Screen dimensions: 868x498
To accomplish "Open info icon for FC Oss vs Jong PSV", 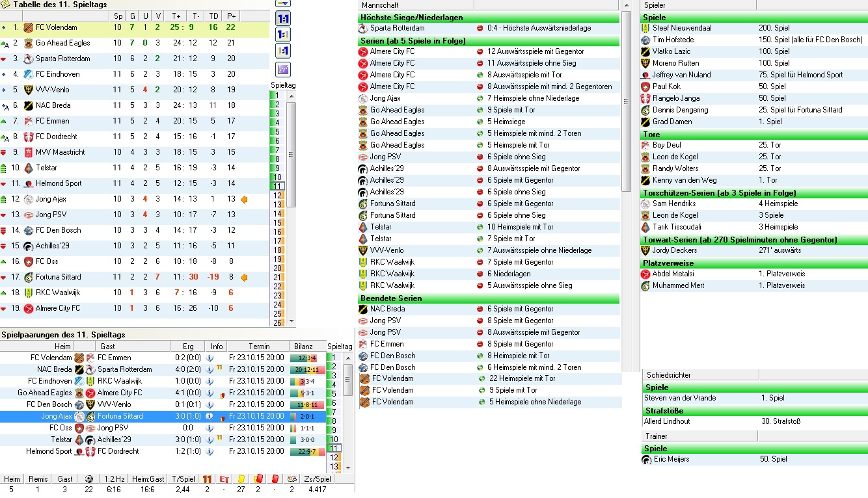I will click(x=209, y=428).
